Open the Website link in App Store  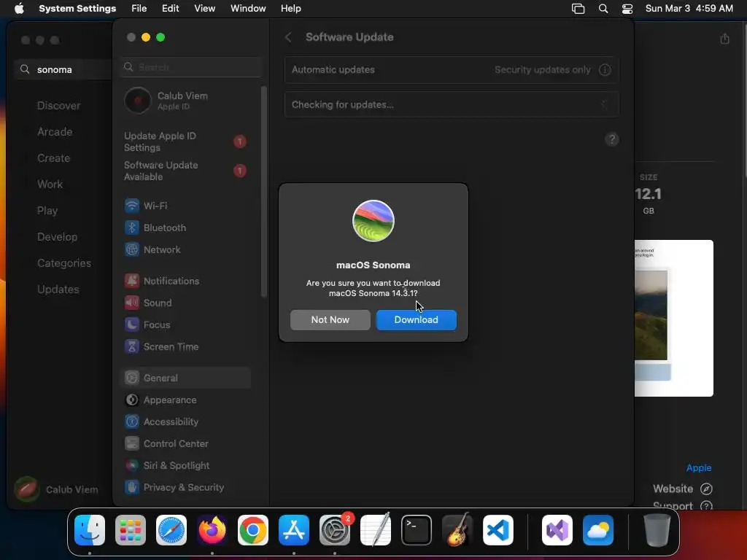tap(682, 489)
